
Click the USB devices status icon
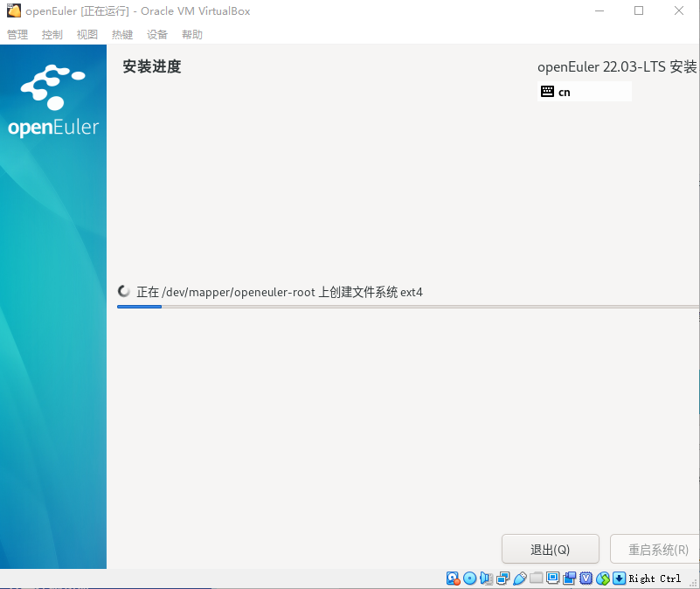tap(520, 578)
